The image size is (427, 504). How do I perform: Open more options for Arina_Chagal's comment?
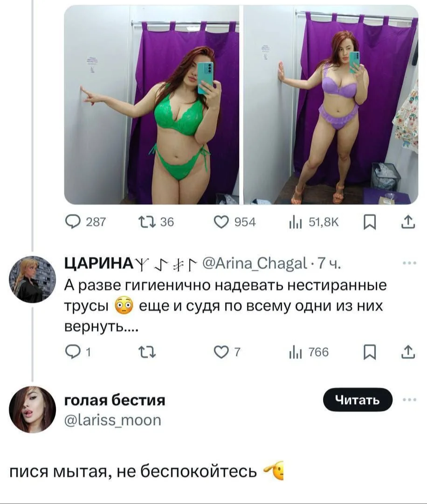(410, 263)
